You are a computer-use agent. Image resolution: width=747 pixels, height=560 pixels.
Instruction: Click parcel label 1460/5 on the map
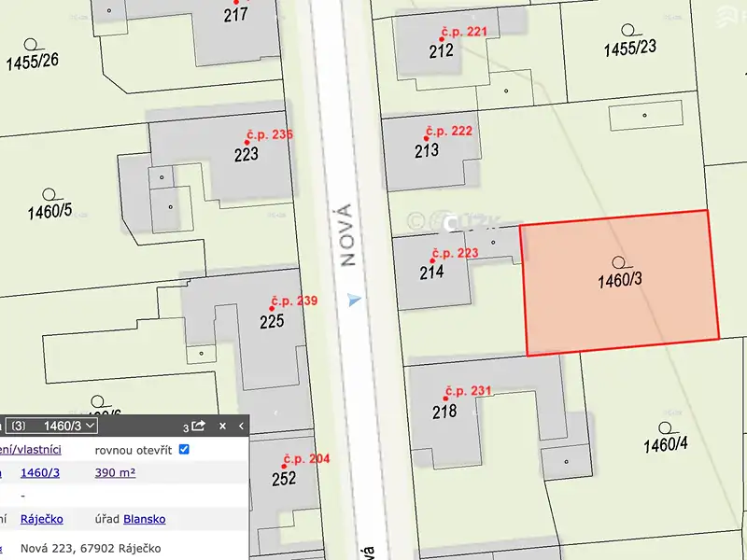(x=49, y=212)
